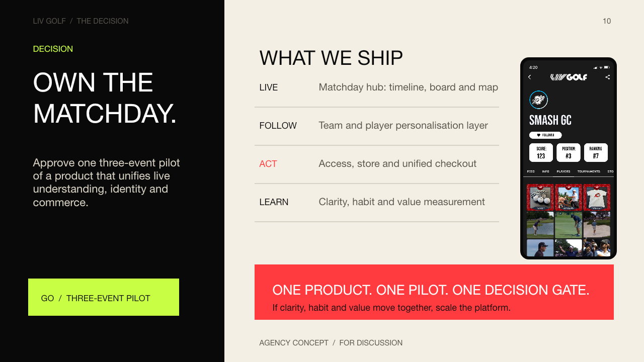644x362 pixels.
Task: Tap the share icon in phone header
Action: [x=607, y=77]
